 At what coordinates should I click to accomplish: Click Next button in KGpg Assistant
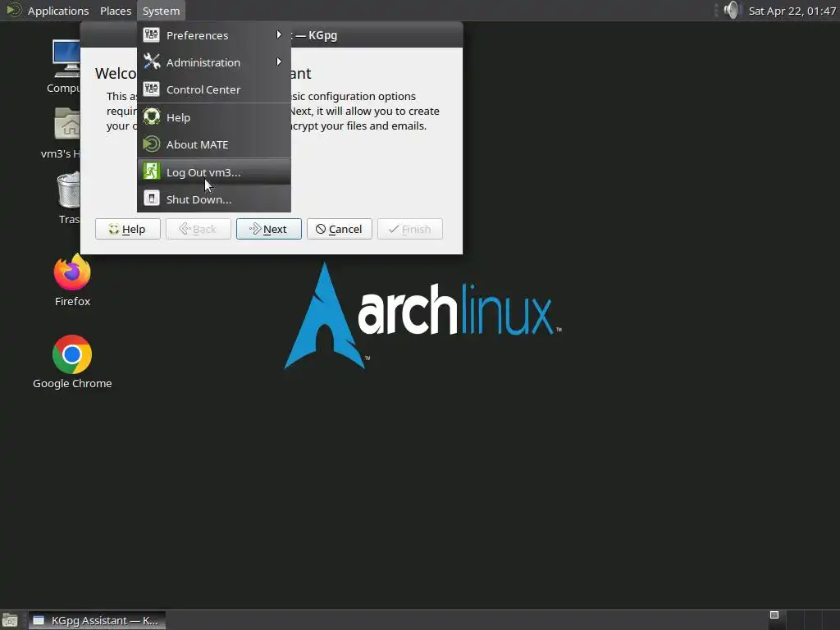269,230
